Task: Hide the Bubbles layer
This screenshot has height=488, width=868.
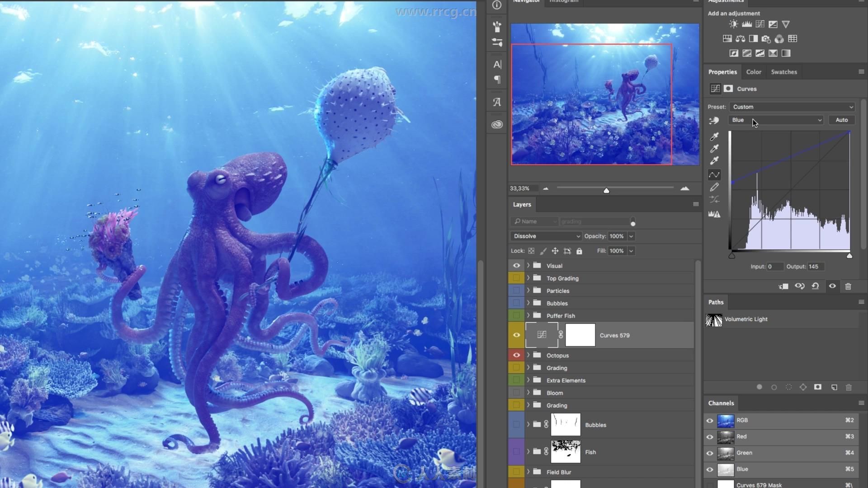Action: pos(516,303)
